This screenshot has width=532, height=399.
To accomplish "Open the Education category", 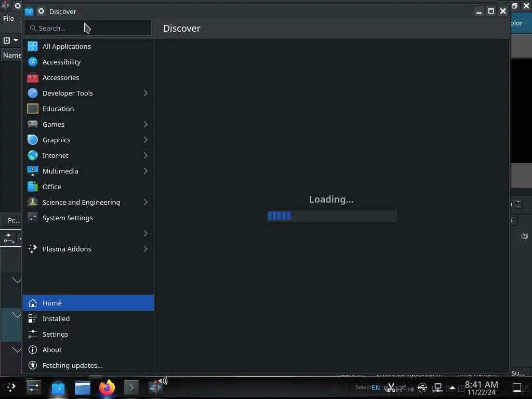I will (88, 109).
